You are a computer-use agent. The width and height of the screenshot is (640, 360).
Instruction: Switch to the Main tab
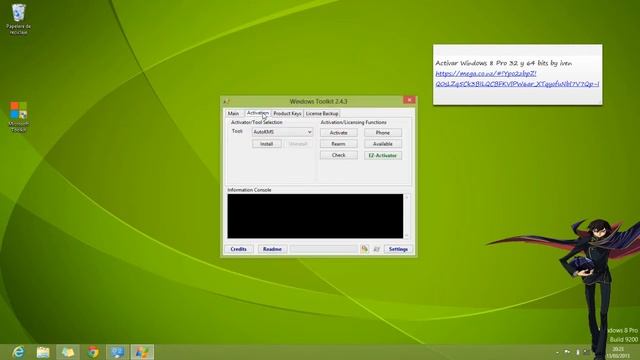pyautogui.click(x=233, y=113)
